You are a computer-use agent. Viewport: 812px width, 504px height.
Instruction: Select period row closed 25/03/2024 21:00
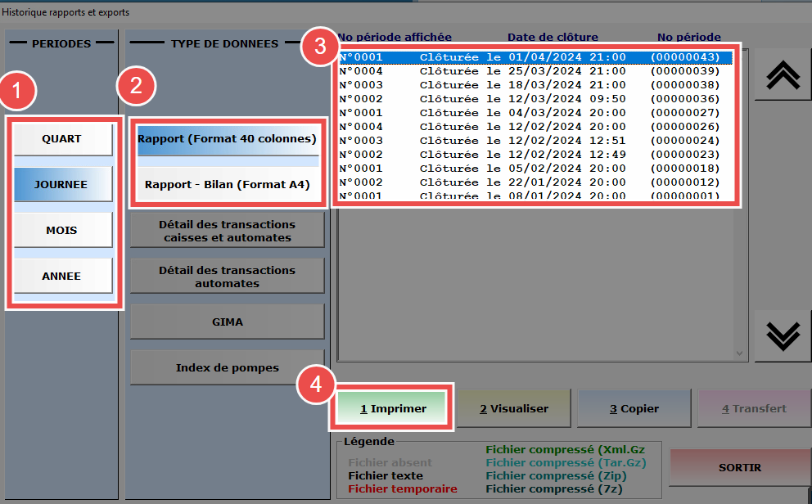(x=529, y=71)
